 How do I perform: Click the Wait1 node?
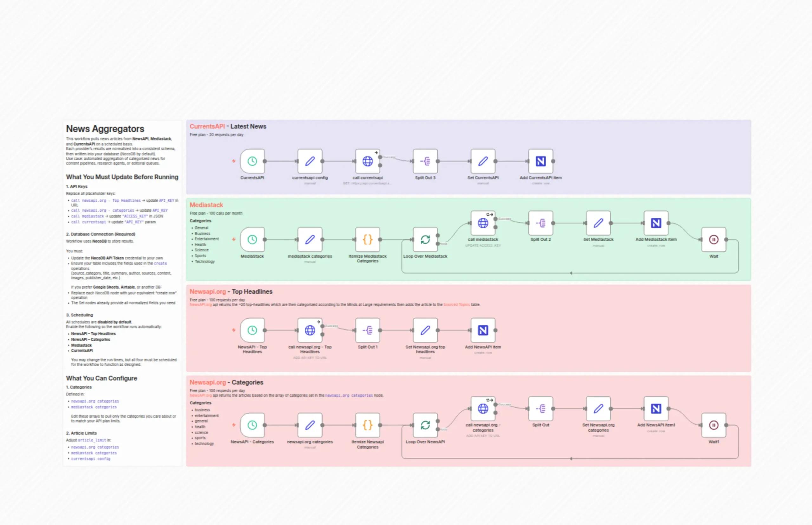714,425
